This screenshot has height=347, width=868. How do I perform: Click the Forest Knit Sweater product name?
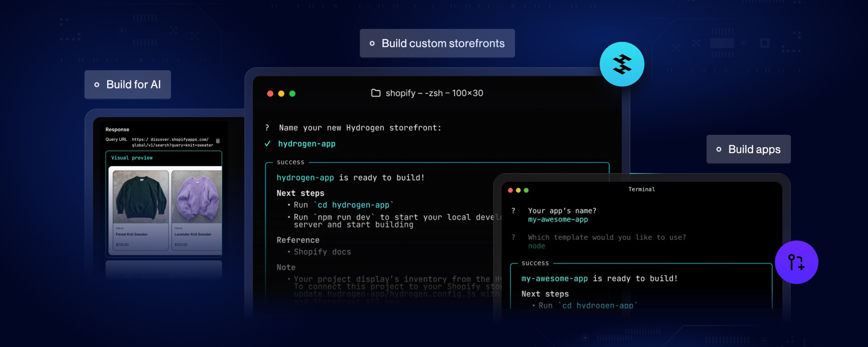click(132, 235)
